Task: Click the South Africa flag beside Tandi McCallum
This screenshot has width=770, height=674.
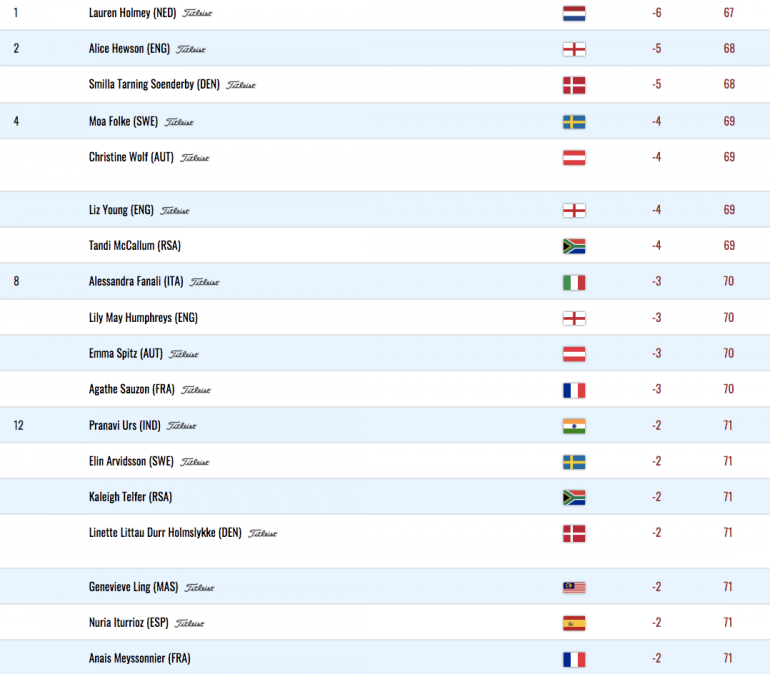Action: click(x=574, y=246)
